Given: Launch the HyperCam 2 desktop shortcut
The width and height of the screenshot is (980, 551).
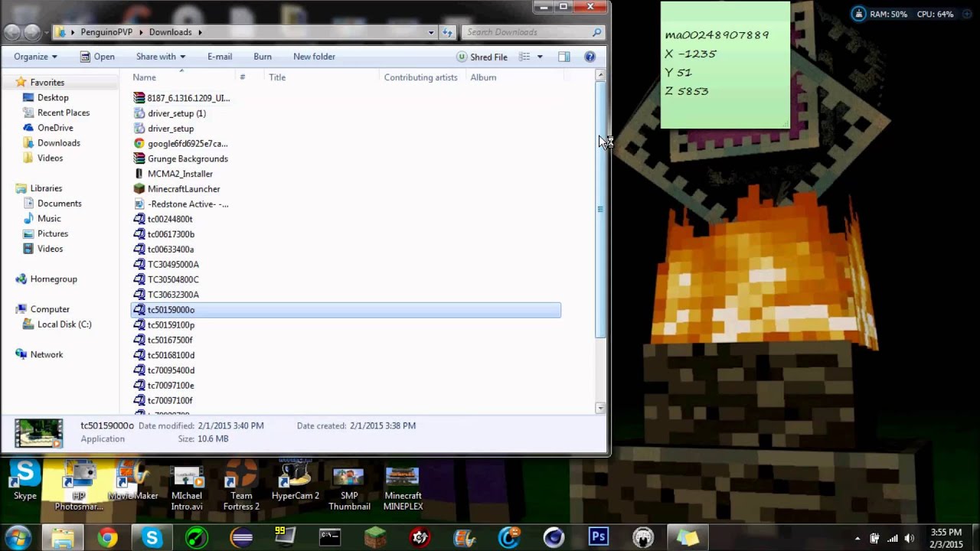Looking at the screenshot, I should tap(295, 481).
